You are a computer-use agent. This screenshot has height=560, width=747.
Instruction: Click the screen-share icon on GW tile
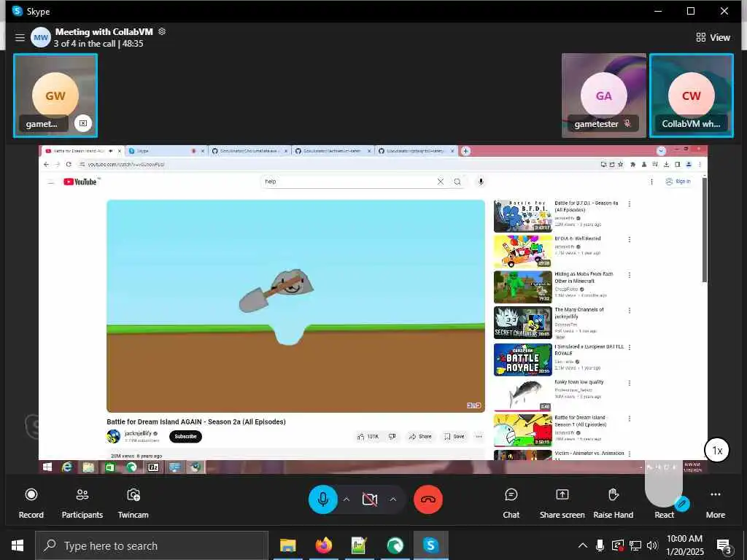click(x=83, y=123)
